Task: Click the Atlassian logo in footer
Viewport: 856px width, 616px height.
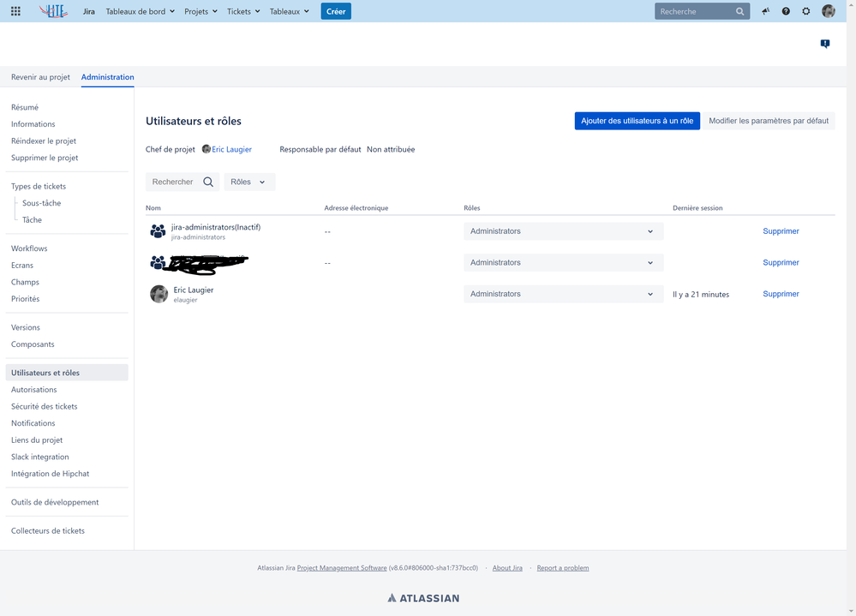Action: point(423,598)
